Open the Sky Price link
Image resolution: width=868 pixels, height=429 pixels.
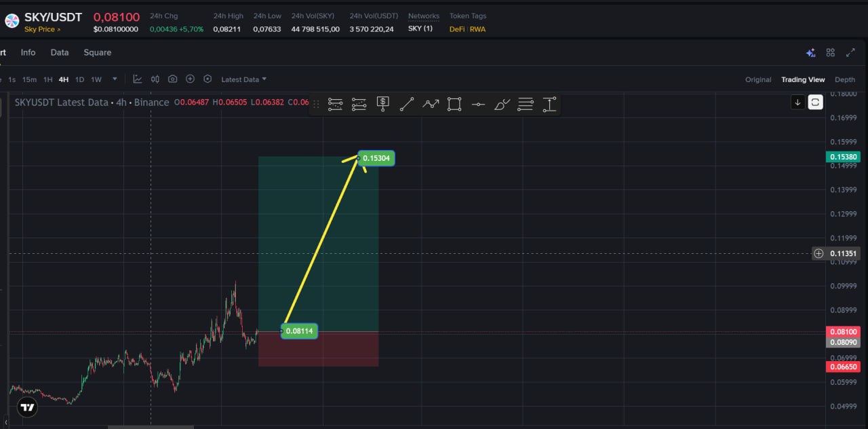[42, 29]
